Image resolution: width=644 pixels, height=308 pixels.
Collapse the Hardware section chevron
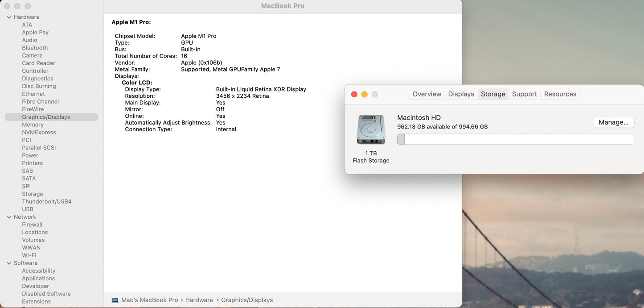(x=9, y=17)
